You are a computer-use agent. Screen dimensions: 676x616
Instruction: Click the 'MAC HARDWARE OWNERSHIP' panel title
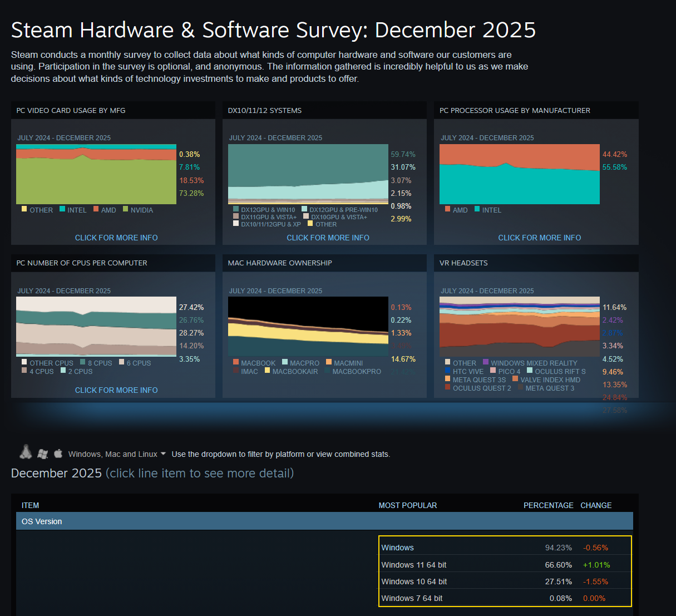[x=280, y=263]
